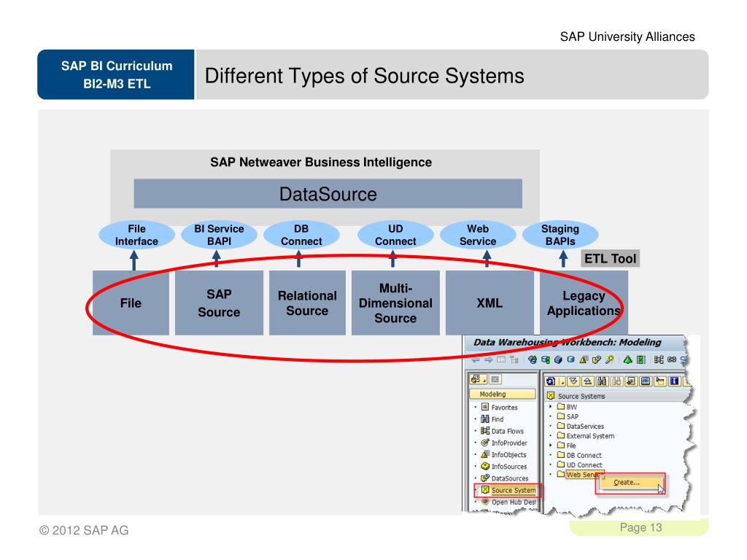Click the flag icon in tree toolbar
747x560 pixels.
[660, 381]
